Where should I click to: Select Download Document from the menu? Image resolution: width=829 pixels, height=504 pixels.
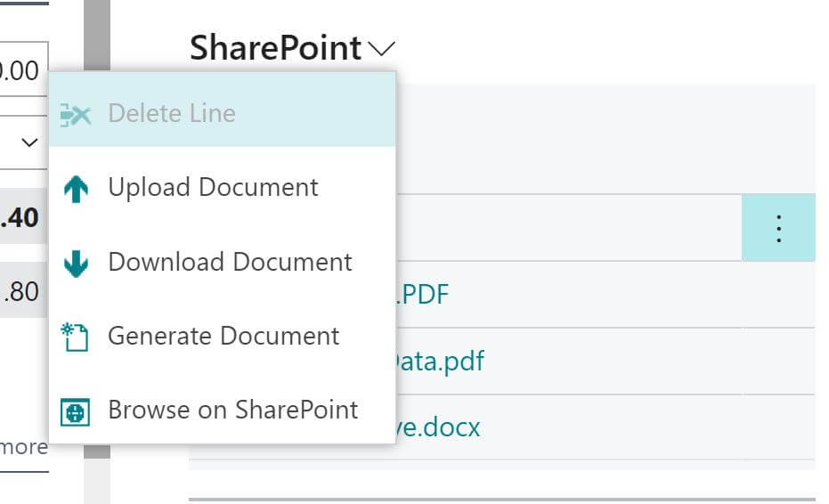222,263
